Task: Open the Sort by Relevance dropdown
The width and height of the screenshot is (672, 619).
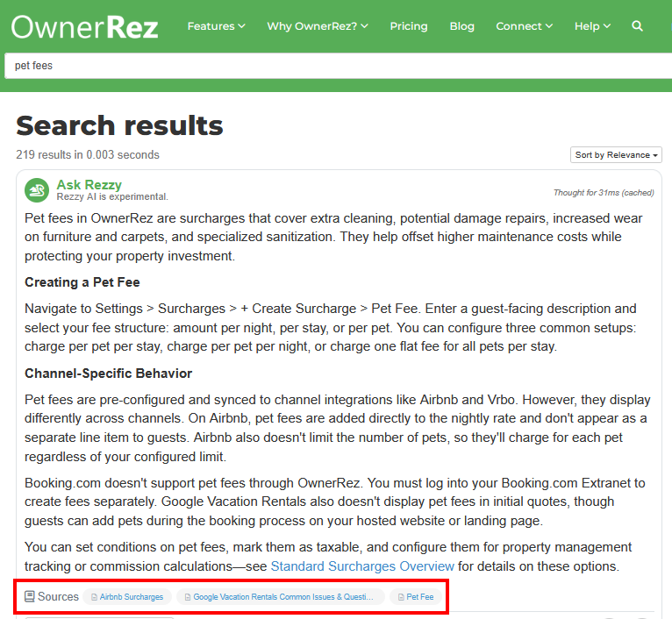Action: pyautogui.click(x=616, y=154)
